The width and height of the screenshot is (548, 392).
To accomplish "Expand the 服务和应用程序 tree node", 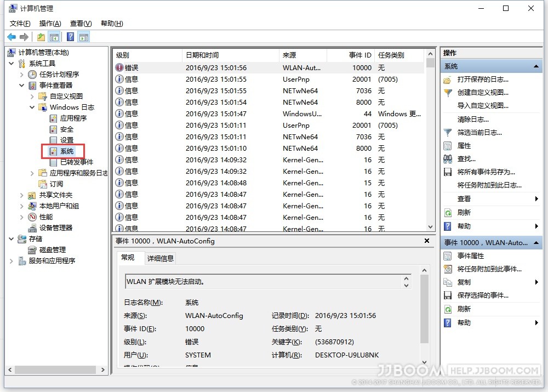I will coord(12,261).
